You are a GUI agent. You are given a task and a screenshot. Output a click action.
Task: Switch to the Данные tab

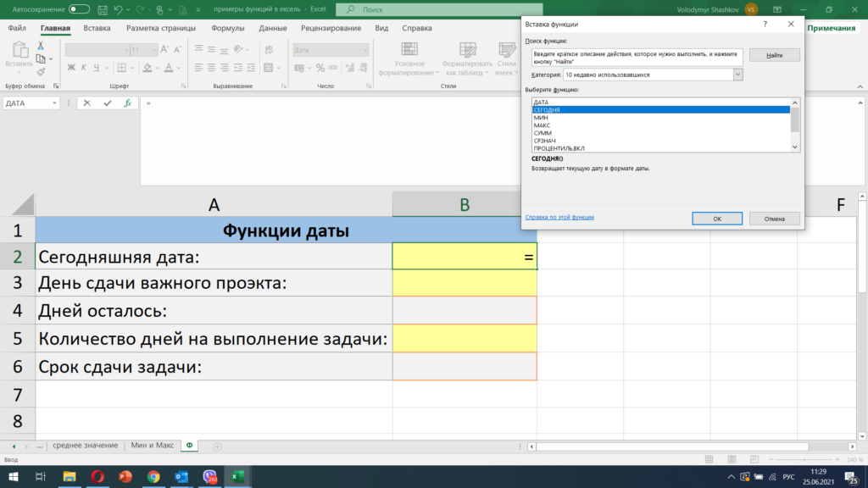pos(272,28)
